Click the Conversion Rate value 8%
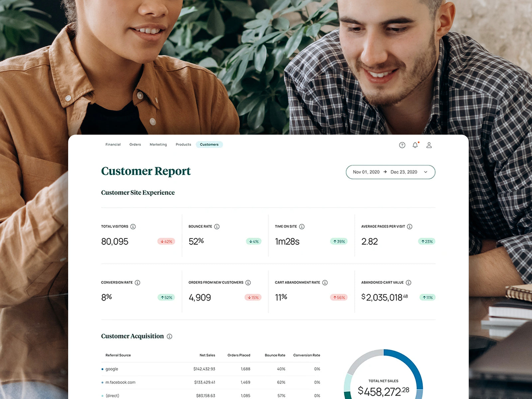The height and width of the screenshot is (399, 532). (x=106, y=297)
